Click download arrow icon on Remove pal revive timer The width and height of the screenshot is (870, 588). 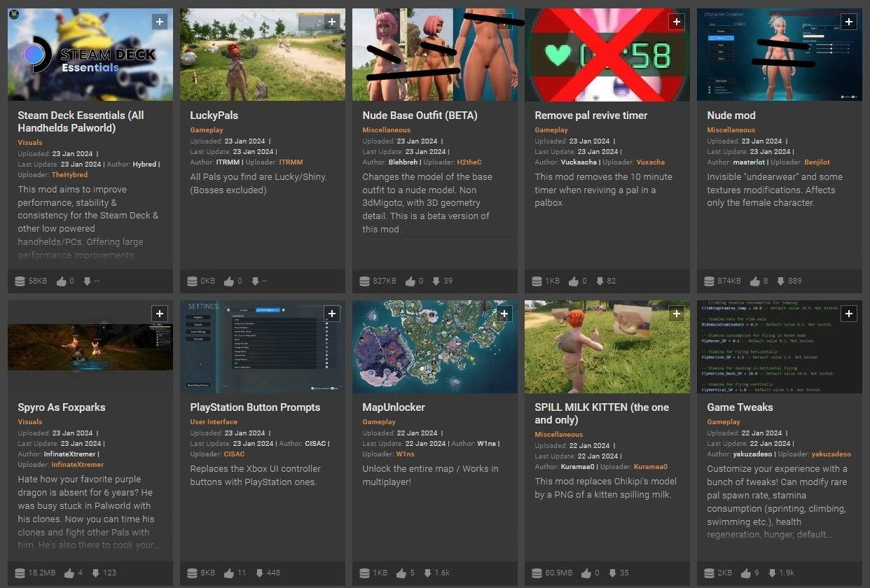click(x=600, y=281)
